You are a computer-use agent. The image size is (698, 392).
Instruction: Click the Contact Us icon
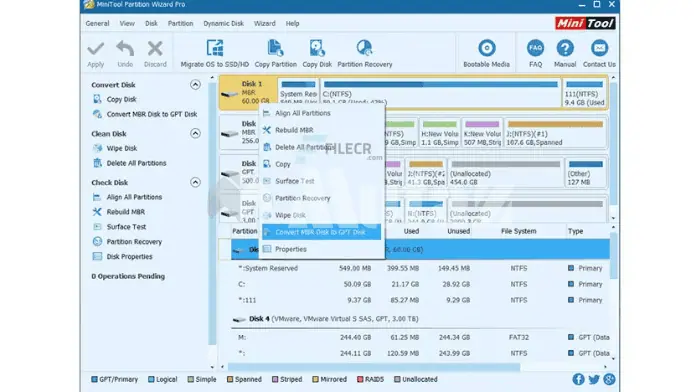click(x=599, y=48)
